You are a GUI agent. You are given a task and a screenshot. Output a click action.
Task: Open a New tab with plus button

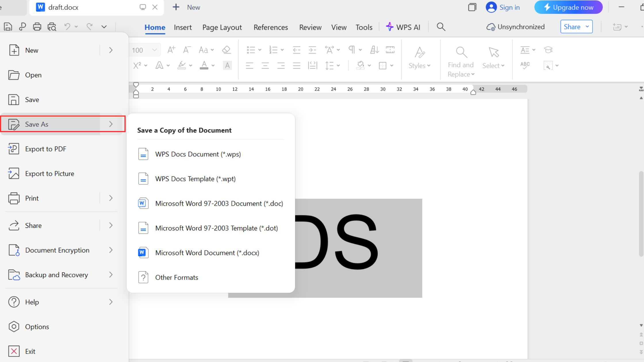click(176, 7)
